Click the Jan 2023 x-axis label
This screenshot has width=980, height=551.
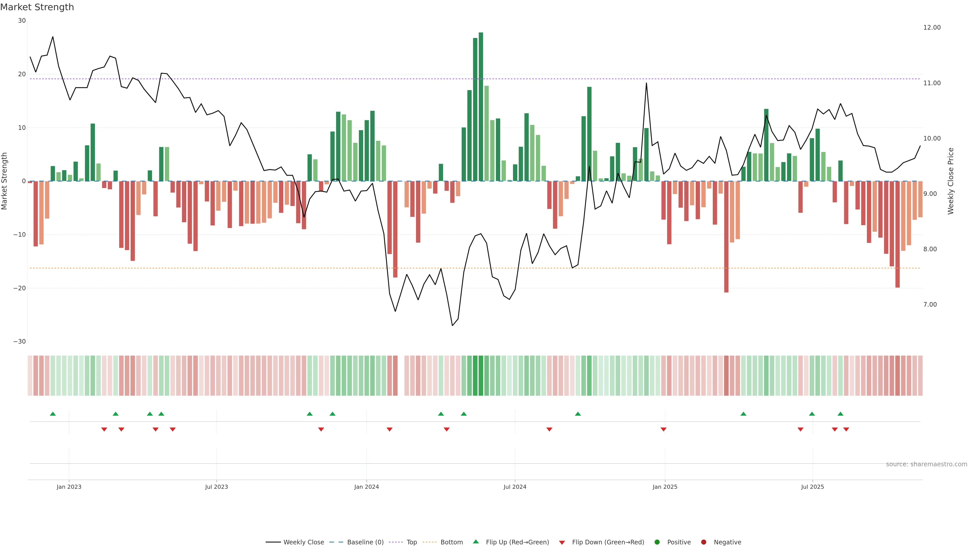[69, 487]
